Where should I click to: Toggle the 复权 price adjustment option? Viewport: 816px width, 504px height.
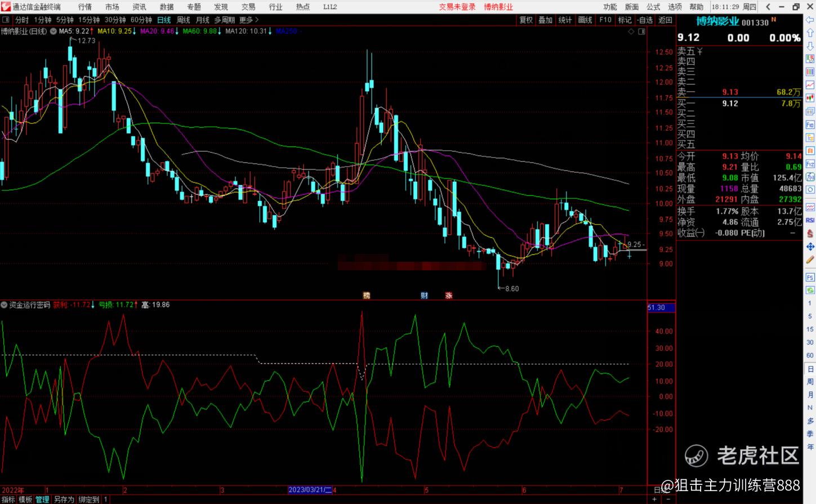click(526, 20)
